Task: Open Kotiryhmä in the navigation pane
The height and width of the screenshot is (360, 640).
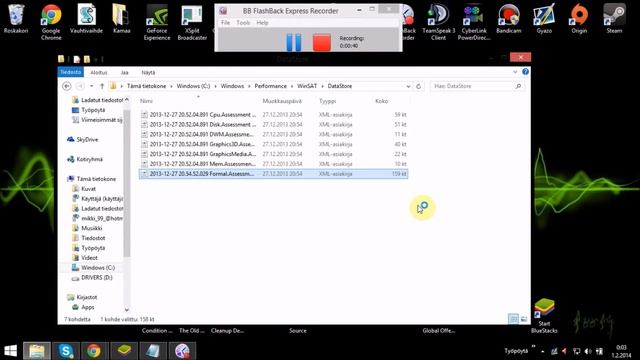Action: point(85,159)
